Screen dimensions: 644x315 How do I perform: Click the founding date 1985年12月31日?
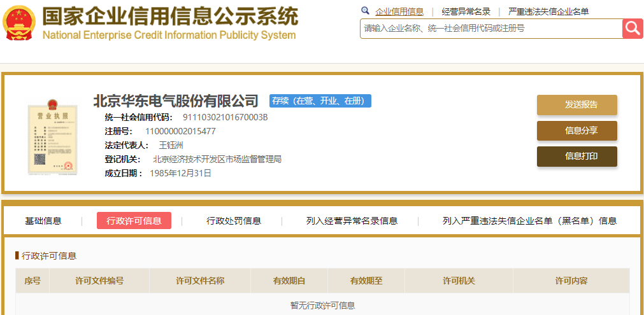[181, 173]
